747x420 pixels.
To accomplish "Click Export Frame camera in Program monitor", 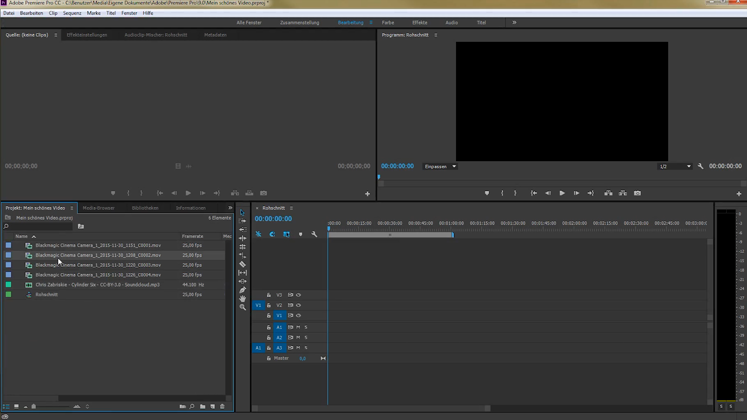I will (637, 193).
